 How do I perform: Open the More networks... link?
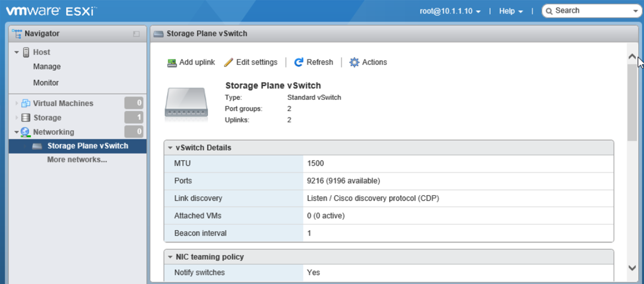tap(77, 160)
